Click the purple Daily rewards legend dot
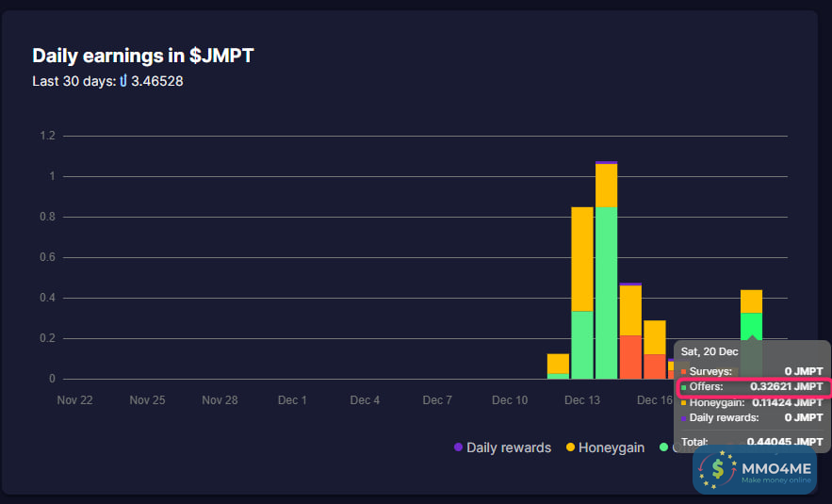 [x=459, y=447]
